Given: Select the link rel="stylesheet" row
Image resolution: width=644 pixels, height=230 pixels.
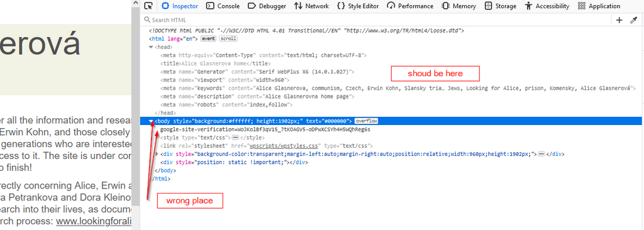Looking at the screenshot, I should [266, 146].
